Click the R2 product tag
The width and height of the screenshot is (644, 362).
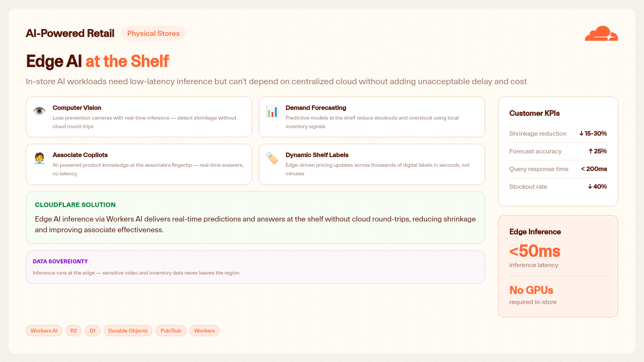[x=74, y=331]
